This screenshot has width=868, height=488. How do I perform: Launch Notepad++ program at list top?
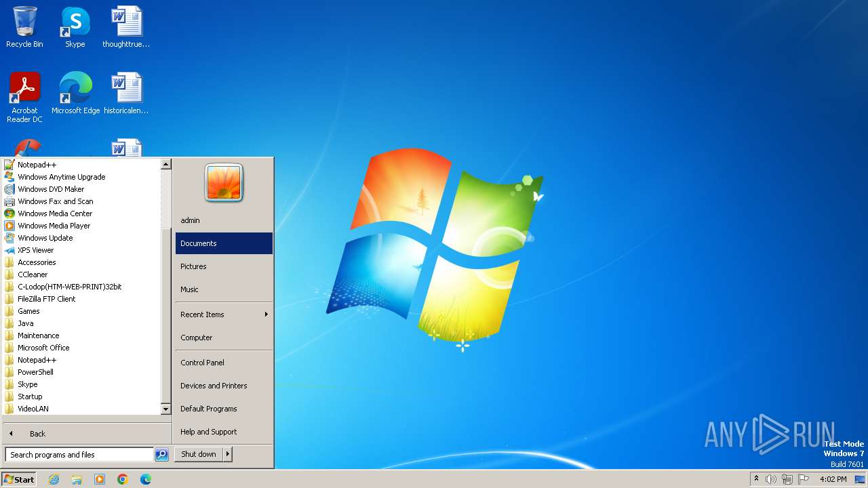click(x=37, y=165)
